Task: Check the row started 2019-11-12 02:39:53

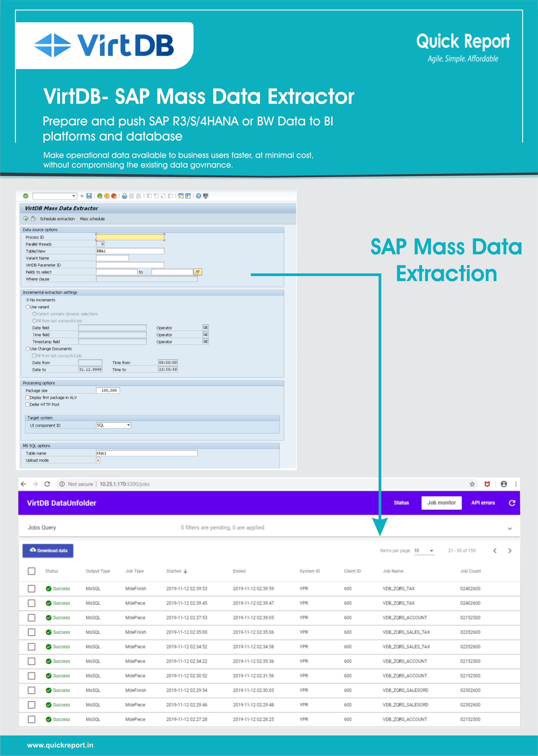Action: point(31,589)
